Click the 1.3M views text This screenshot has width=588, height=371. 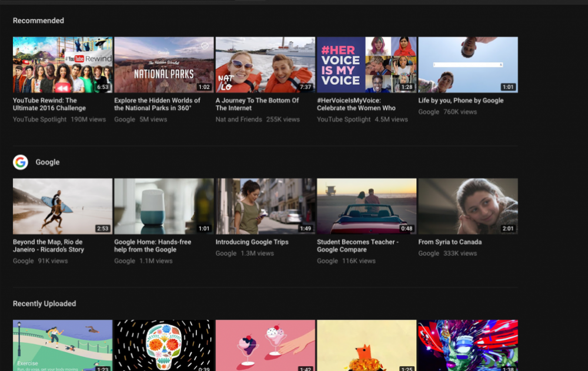pos(258,253)
